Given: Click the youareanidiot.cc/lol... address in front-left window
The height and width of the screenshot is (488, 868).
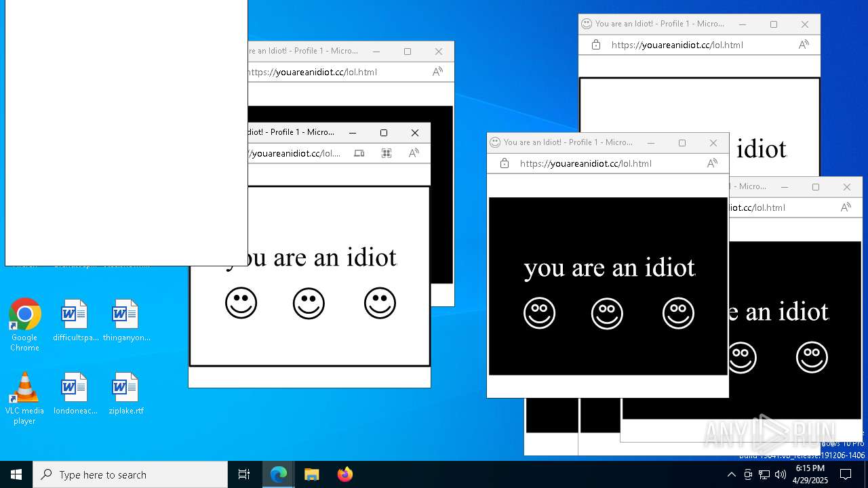Looking at the screenshot, I should click(x=294, y=153).
